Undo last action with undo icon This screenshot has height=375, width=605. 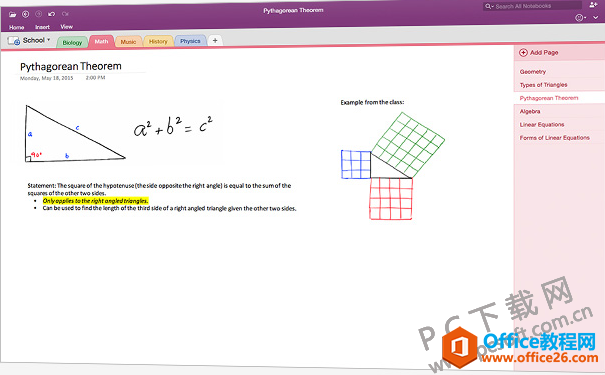pos(51,14)
